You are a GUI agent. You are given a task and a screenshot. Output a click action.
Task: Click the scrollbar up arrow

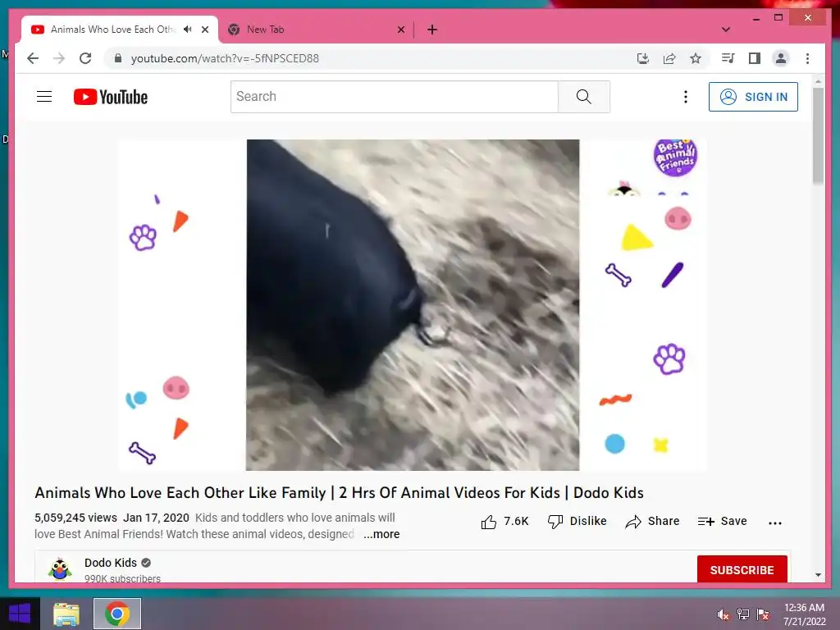818,81
